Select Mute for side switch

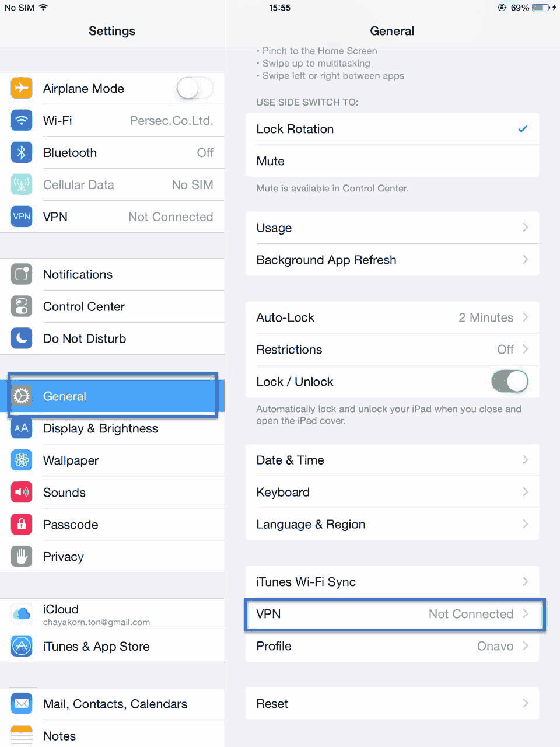tap(393, 161)
